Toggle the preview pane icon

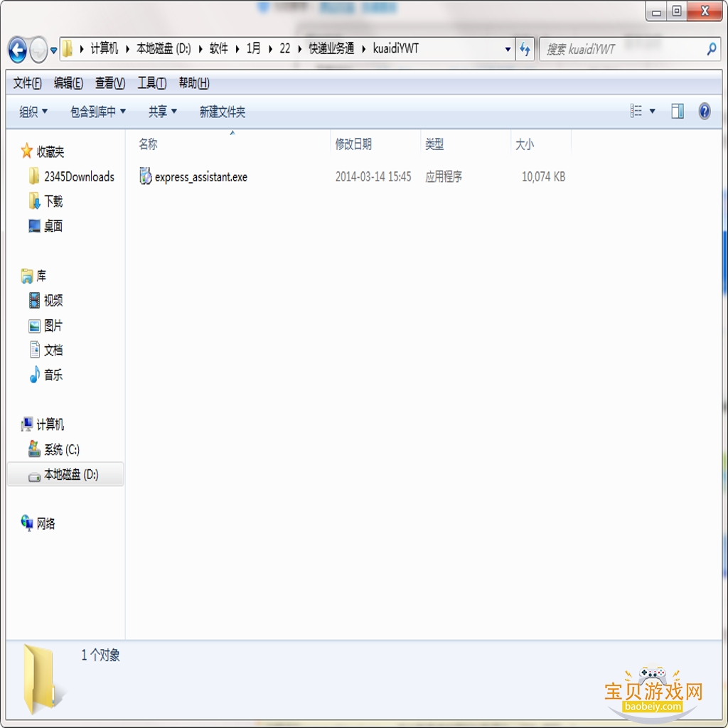pyautogui.click(x=678, y=112)
